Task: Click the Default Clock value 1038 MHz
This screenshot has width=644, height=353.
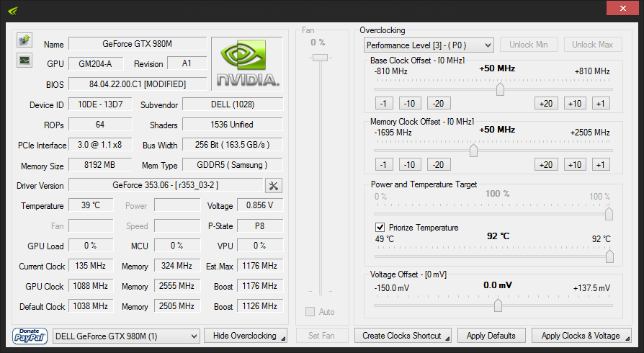Action: [91, 306]
